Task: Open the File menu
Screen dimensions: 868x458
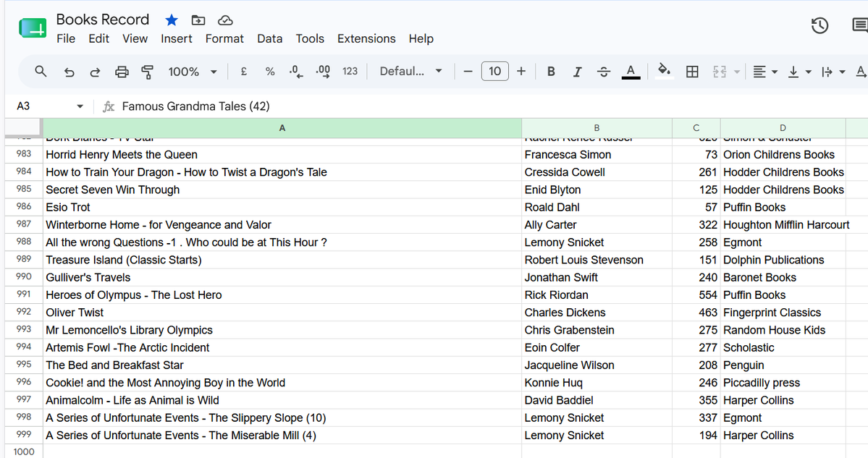Action: point(66,39)
